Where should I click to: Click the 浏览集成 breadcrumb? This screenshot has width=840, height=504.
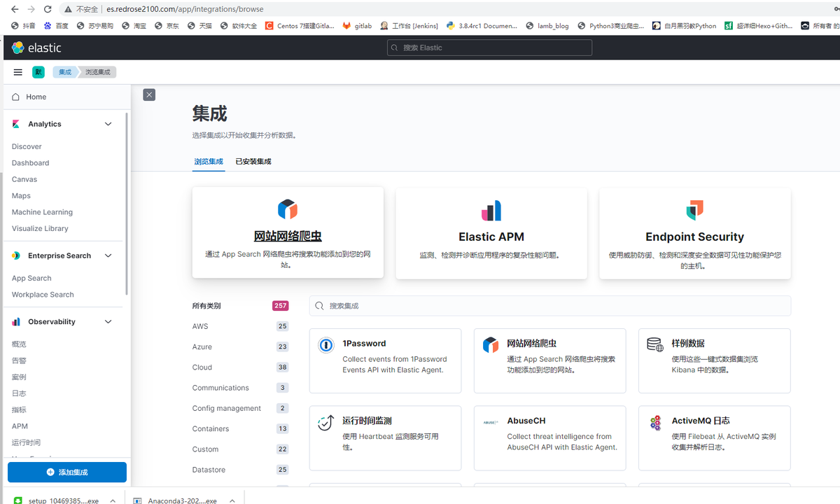pyautogui.click(x=97, y=72)
